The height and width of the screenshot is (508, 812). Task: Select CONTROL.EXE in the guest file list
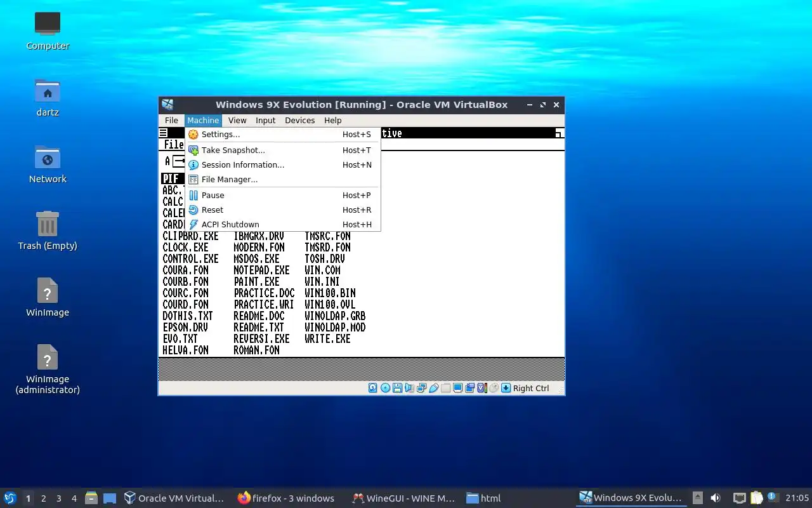pyautogui.click(x=190, y=259)
